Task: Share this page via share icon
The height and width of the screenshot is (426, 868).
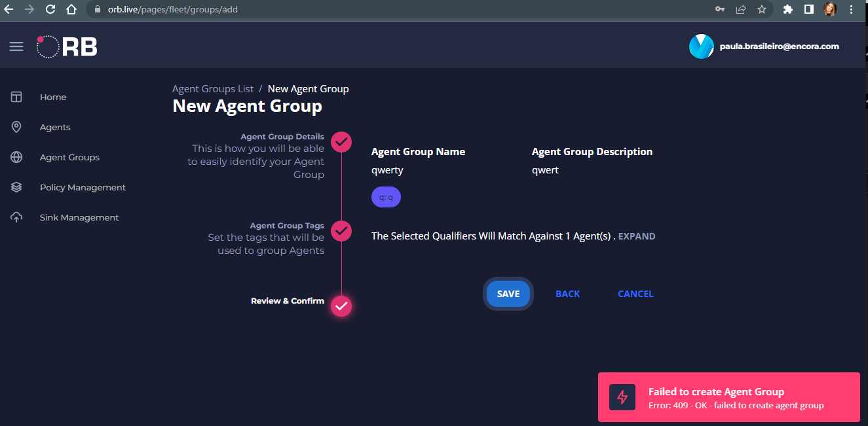Action: 741,9
